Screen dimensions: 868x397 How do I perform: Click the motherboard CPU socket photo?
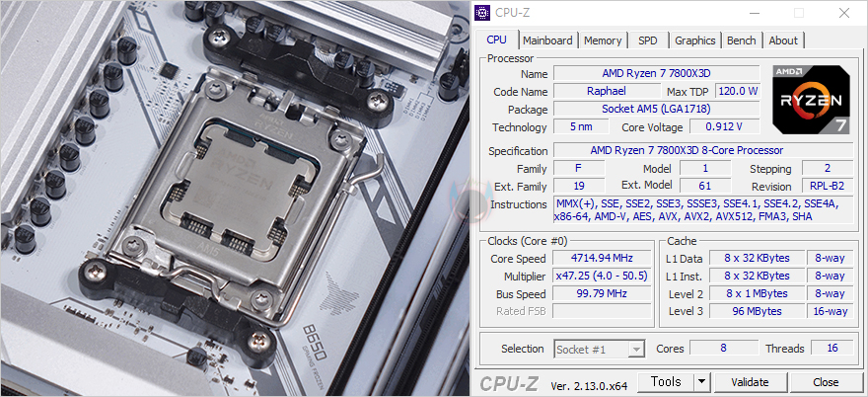tap(235, 198)
